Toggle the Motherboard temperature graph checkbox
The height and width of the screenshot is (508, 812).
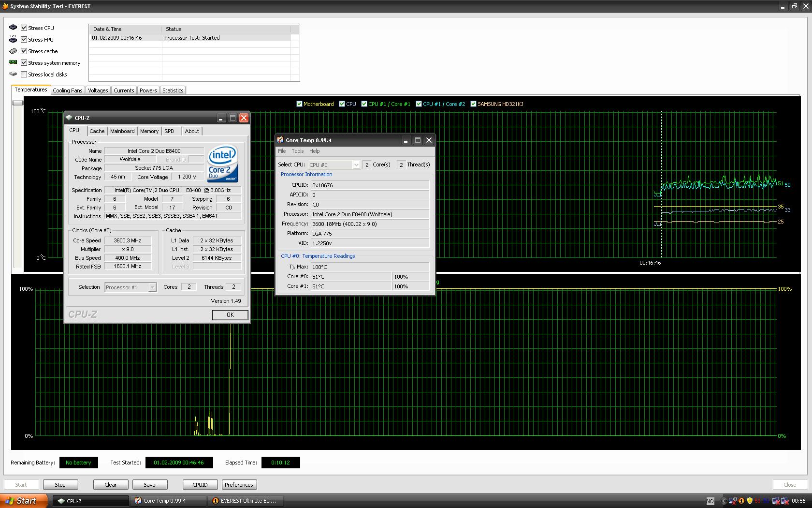tap(299, 104)
